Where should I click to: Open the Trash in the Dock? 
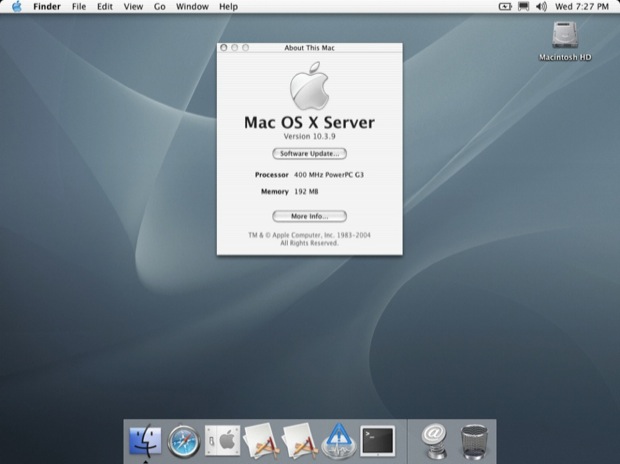click(x=474, y=441)
